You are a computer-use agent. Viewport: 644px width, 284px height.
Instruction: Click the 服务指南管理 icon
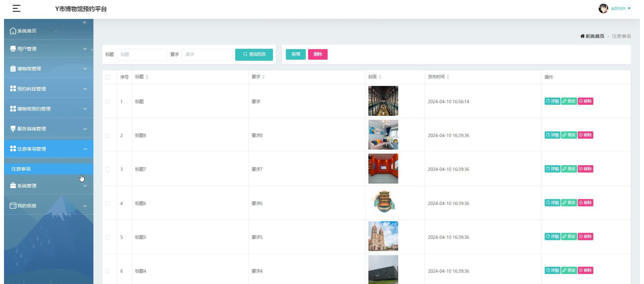[x=13, y=128]
